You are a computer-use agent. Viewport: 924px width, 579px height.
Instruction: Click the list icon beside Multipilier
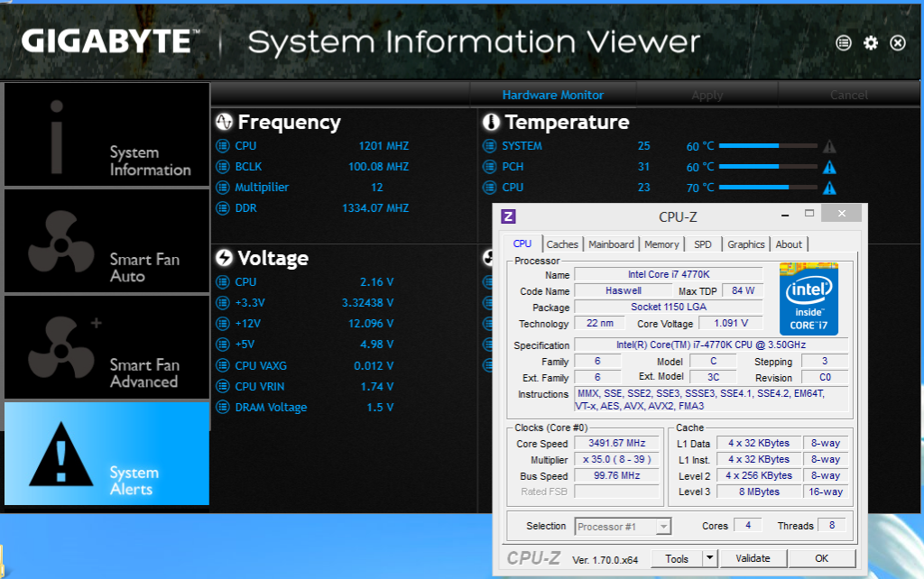(223, 188)
